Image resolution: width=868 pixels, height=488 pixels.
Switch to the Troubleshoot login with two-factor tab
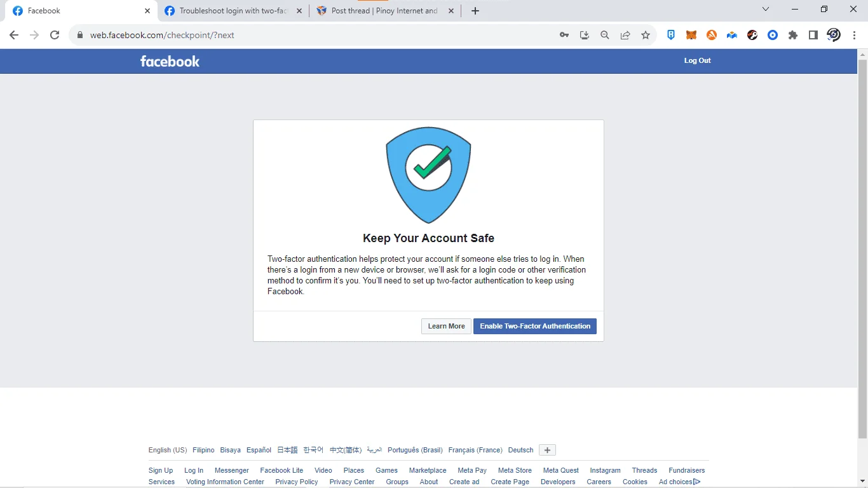coord(233,11)
